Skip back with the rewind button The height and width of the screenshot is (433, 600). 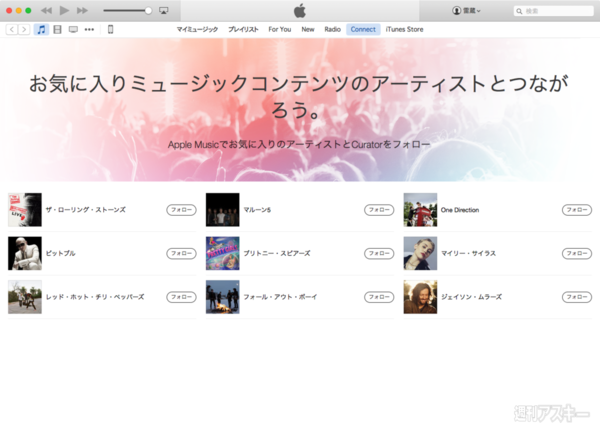click(46, 11)
